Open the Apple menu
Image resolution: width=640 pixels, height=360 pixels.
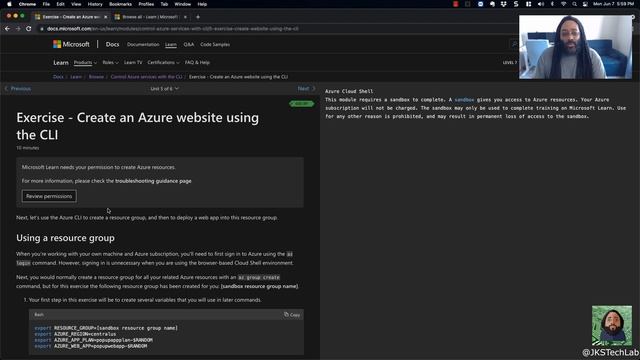pos(9,4)
